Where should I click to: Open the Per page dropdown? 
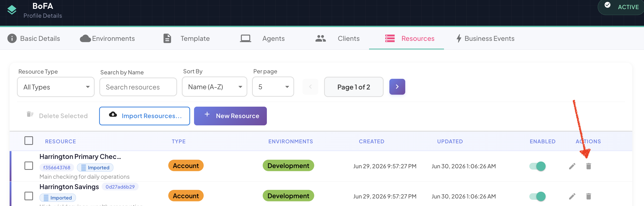pos(273,87)
